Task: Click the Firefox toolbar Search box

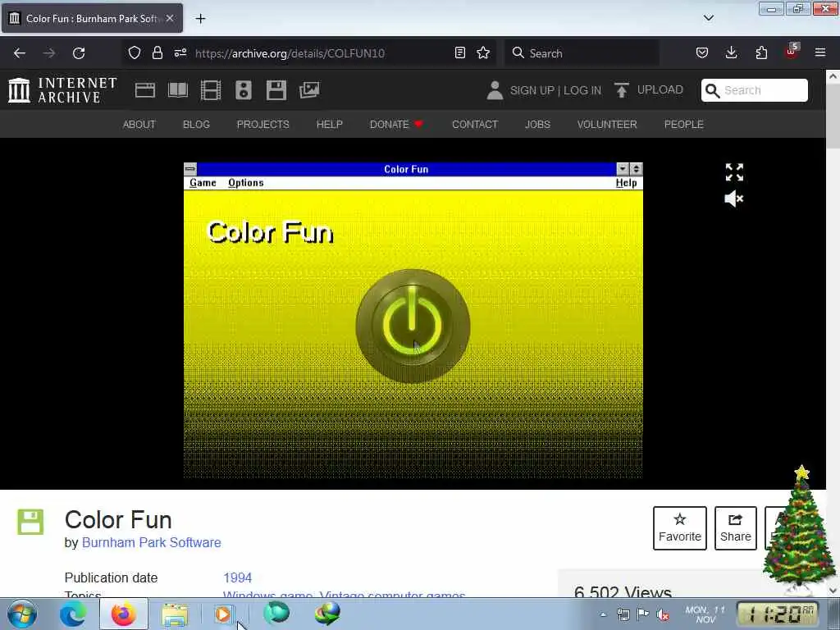Action: point(582,53)
